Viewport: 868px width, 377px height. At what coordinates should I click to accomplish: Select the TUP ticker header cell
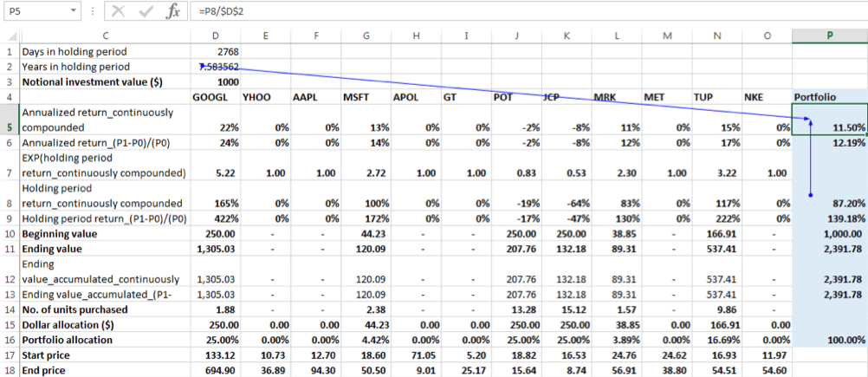[x=717, y=97]
